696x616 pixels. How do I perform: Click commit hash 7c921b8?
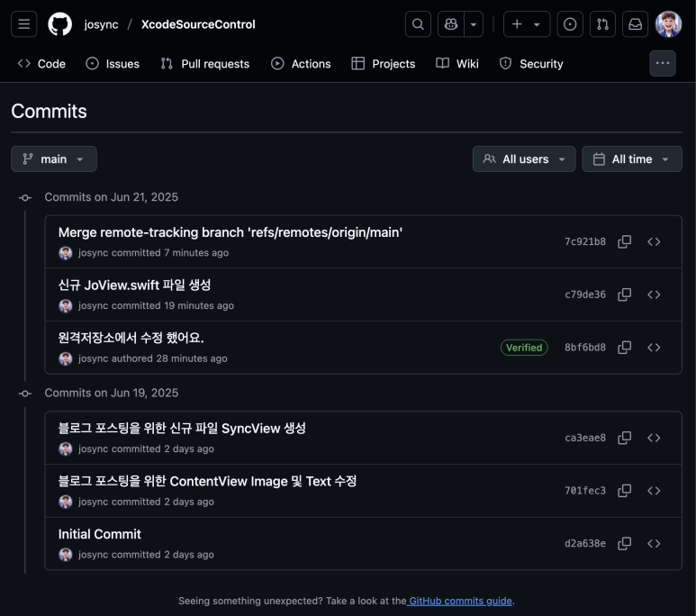[585, 241]
